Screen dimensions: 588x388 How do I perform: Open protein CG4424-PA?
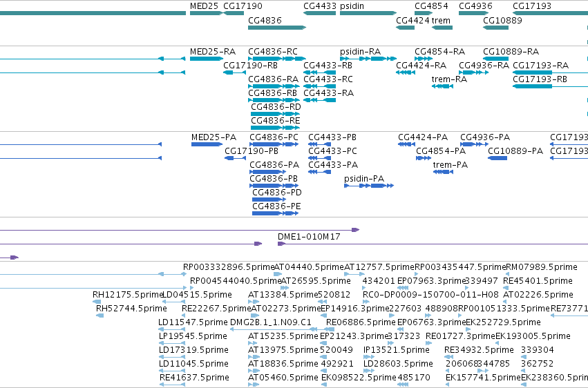423,137
